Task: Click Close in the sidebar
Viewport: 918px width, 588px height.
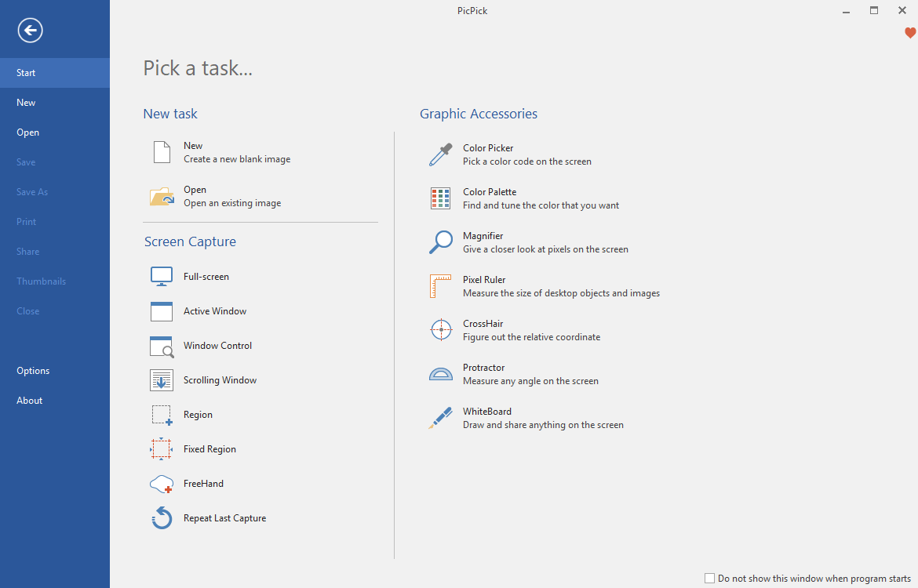Action: click(55, 311)
